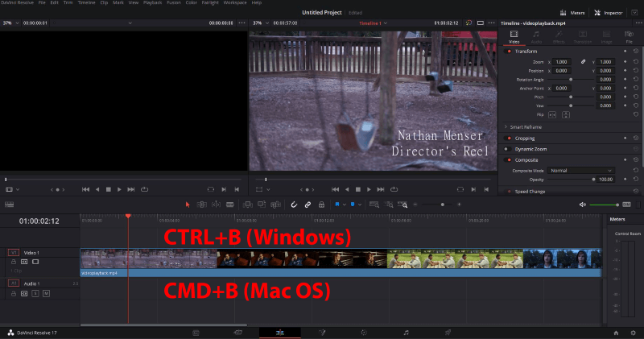The width and height of the screenshot is (644, 339).
Task: Toggle the Inspector panel button
Action: coord(609,13)
